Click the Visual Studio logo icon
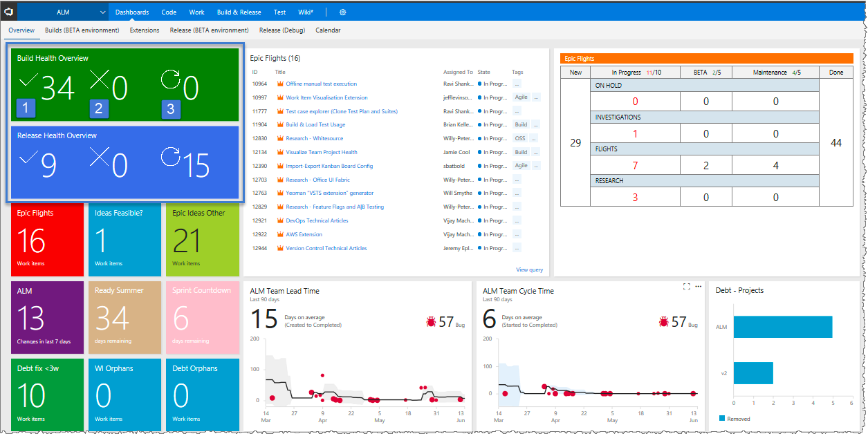The height and width of the screenshot is (436, 868). tap(9, 11)
